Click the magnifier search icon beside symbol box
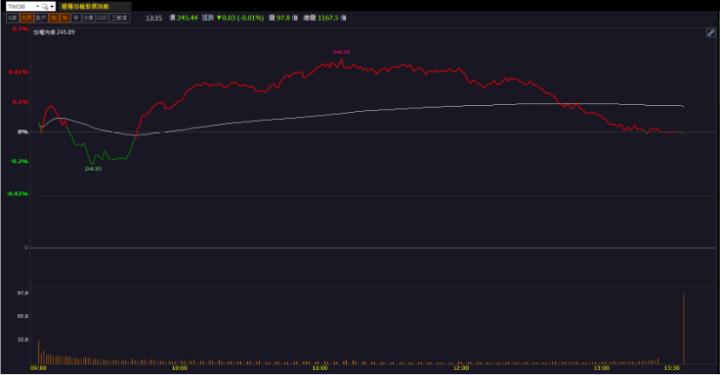This screenshot has height=375, width=720. [45, 6]
